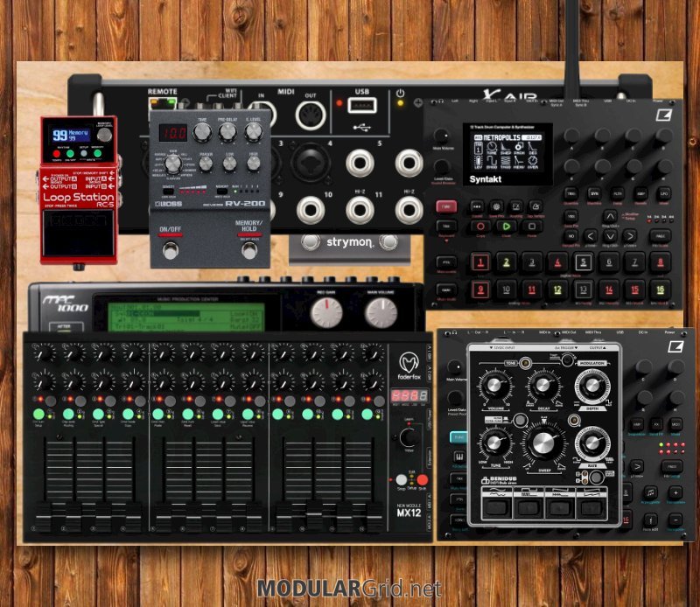Click the Faderfox MX12 value encoder knob
The image size is (700, 607).
[409, 438]
